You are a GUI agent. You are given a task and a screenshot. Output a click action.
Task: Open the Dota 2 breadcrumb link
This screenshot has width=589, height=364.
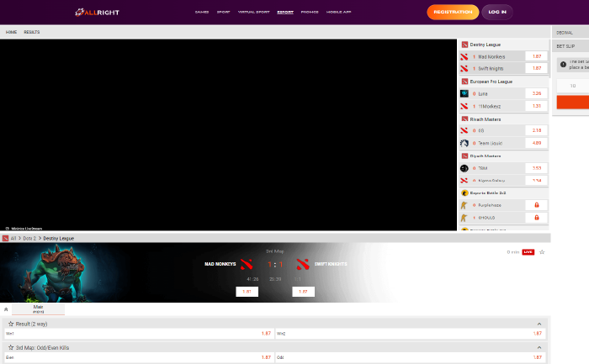tap(29, 238)
